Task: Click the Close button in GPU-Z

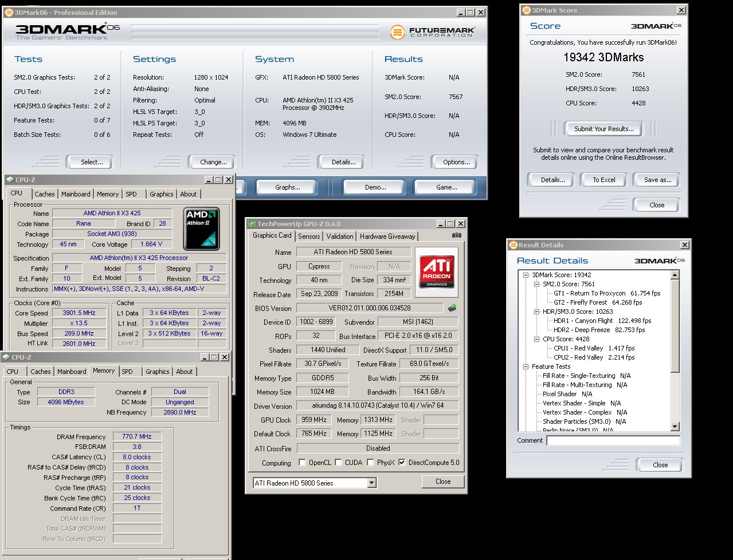Action: [443, 482]
